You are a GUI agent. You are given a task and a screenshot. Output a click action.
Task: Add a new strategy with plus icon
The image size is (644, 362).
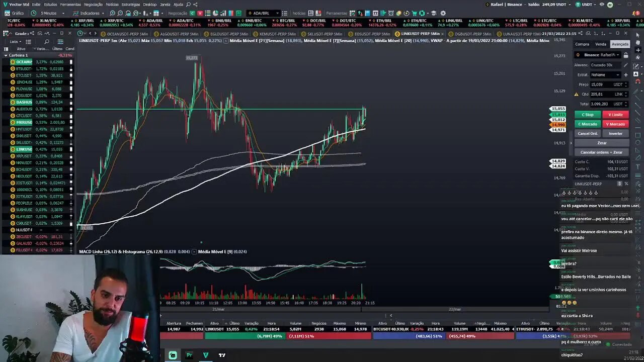pos(626,74)
